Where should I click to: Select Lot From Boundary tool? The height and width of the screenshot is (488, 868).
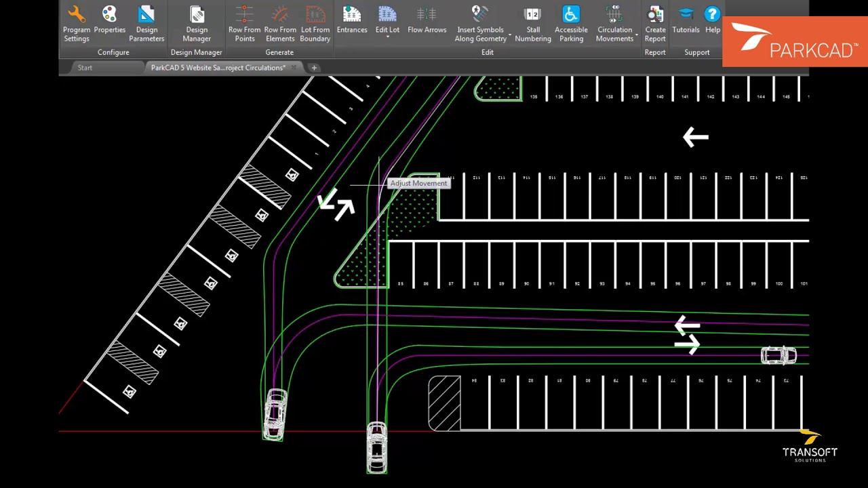(315, 24)
